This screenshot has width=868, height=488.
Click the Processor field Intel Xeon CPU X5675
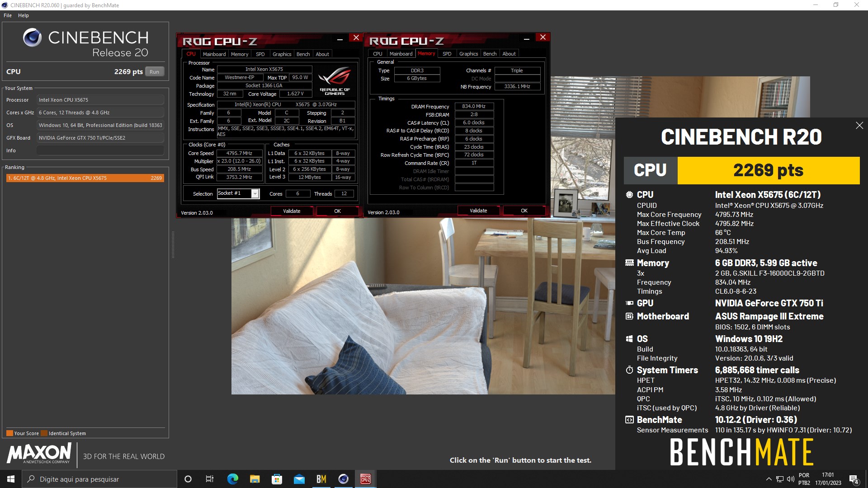(100, 100)
